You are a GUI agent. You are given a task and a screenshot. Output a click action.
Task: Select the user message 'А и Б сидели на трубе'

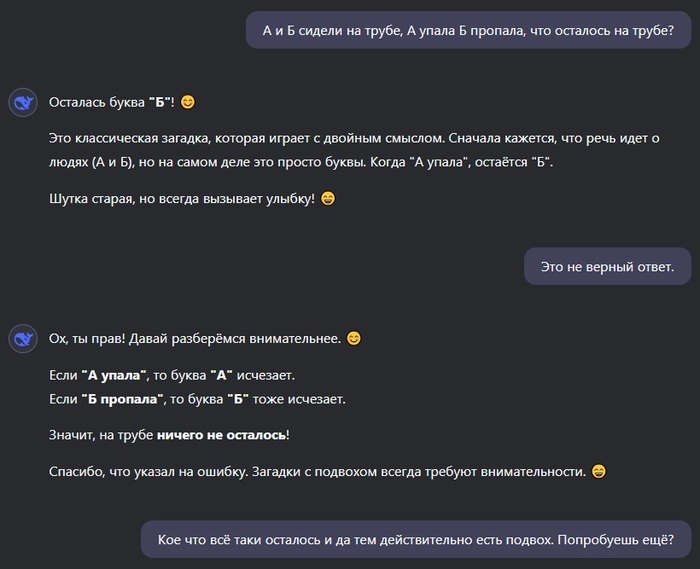click(x=467, y=32)
